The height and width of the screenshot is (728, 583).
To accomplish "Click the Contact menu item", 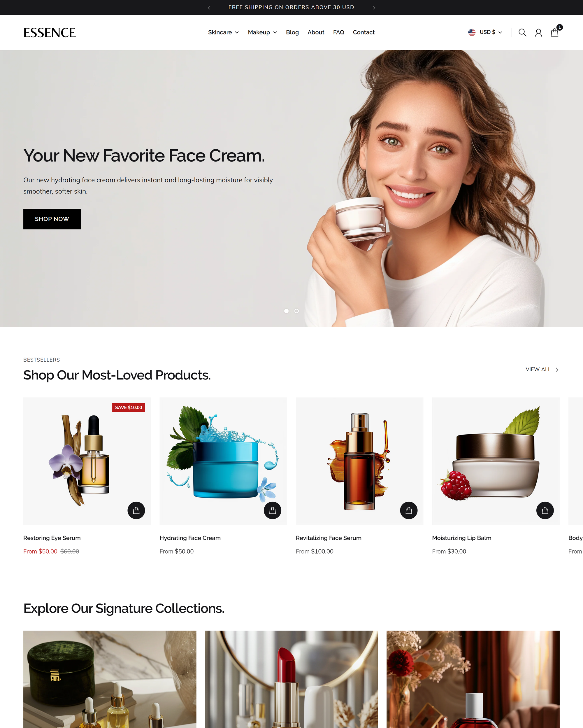I will coord(363,32).
